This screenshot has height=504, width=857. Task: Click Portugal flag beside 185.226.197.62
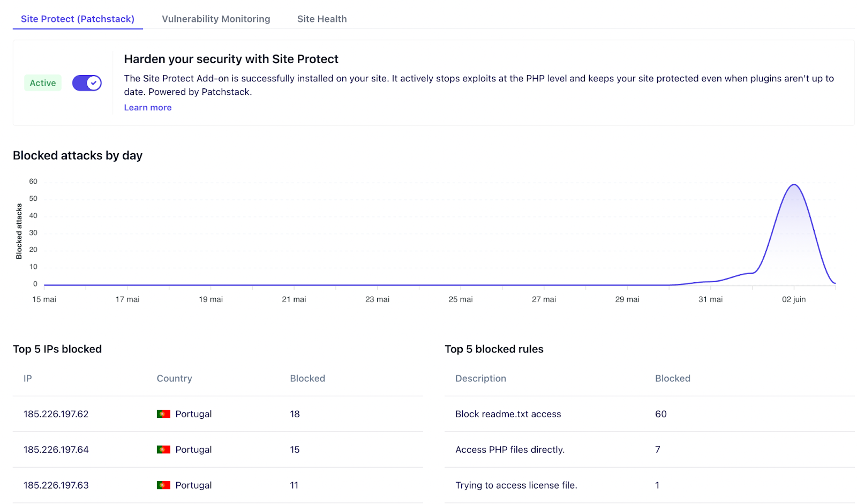tap(163, 413)
